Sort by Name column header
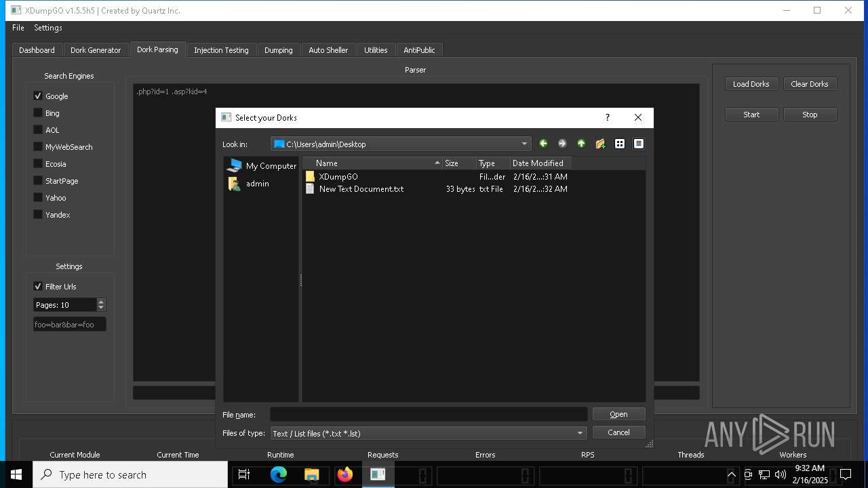 (372, 163)
